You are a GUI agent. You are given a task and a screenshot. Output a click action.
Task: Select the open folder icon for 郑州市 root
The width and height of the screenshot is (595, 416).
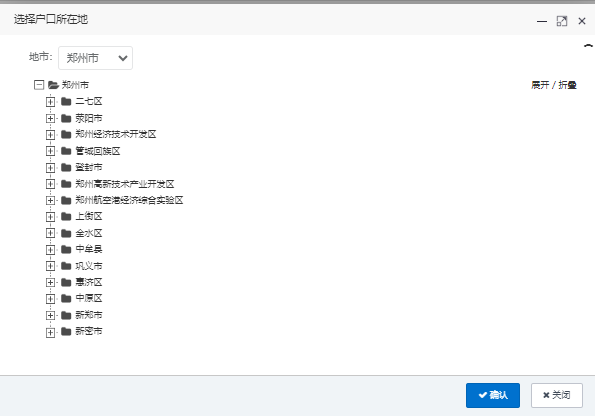pos(54,85)
